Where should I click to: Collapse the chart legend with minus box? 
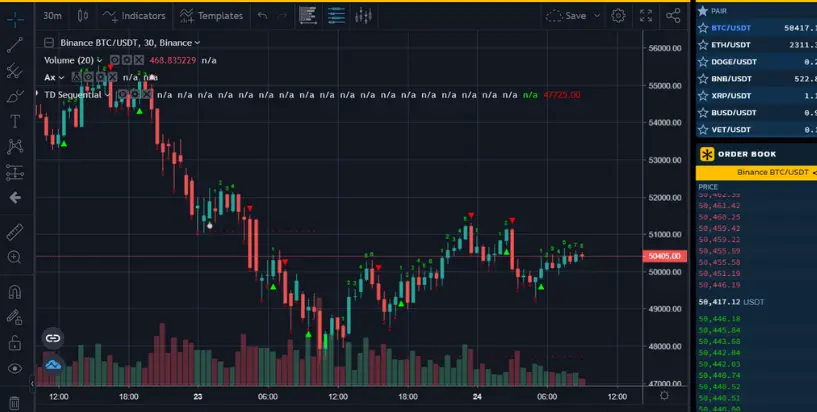49,43
